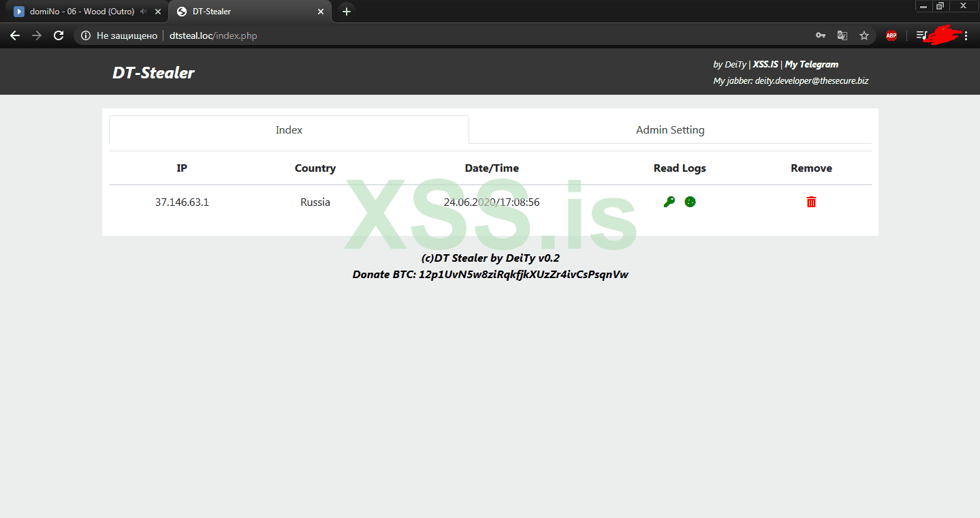Close the DT-Stealer browser tab
The image size is (980, 518).
[321, 12]
